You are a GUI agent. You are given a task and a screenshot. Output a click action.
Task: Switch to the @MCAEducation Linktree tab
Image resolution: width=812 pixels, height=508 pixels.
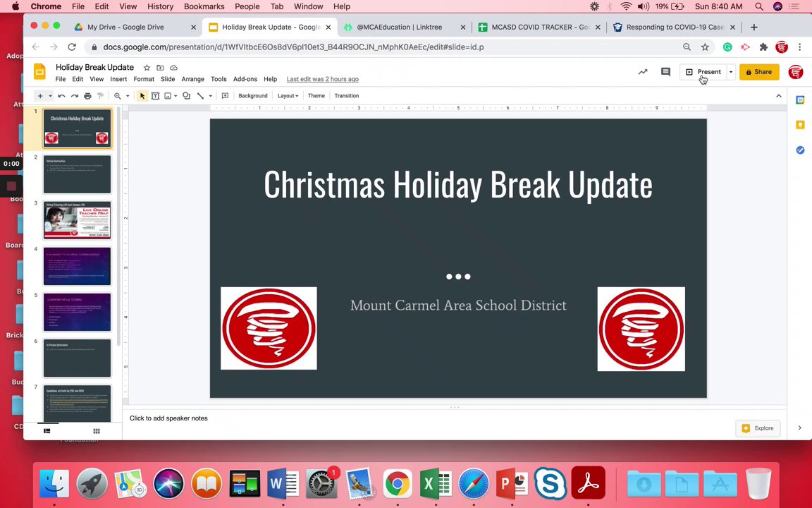(x=405, y=27)
